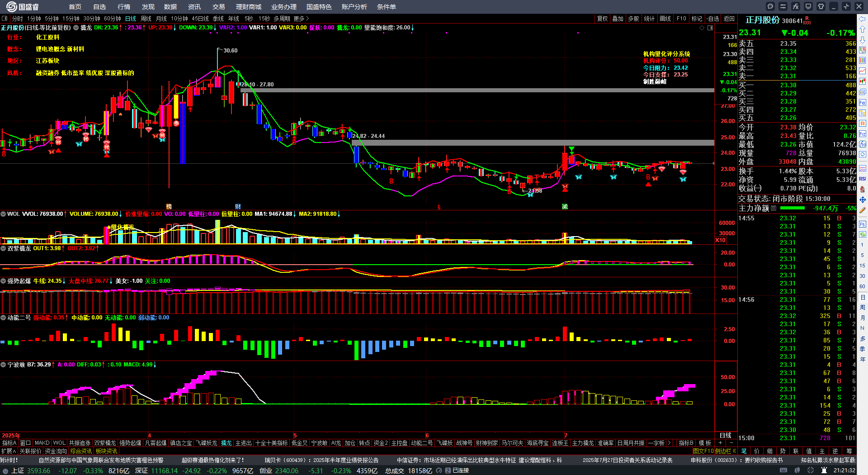Open the news document sidebar icon
Screen dimensions: 868x475
863,92
